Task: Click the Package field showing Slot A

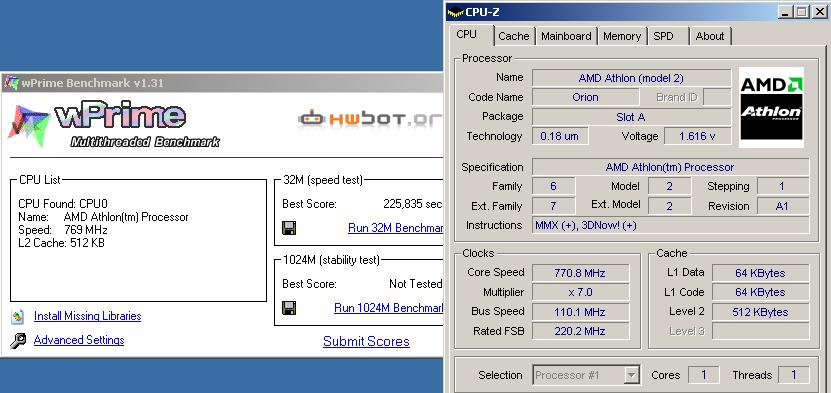Action: 631,117
